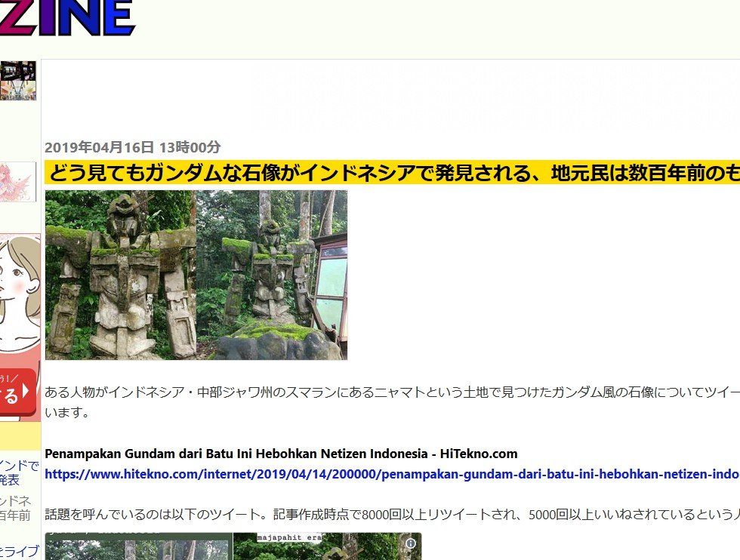Click the HiTekno.com article title text
Image resolution: width=740 pixels, height=560 pixels.
281,454
